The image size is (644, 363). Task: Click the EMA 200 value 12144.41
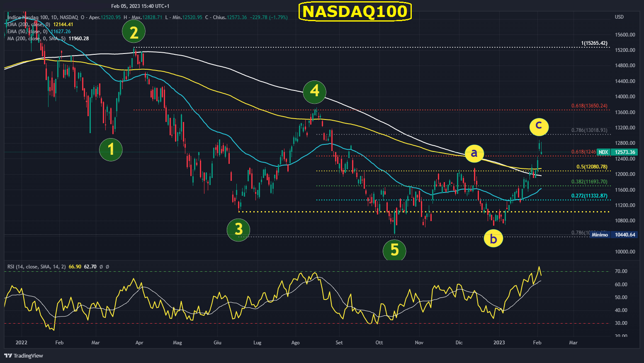click(63, 24)
